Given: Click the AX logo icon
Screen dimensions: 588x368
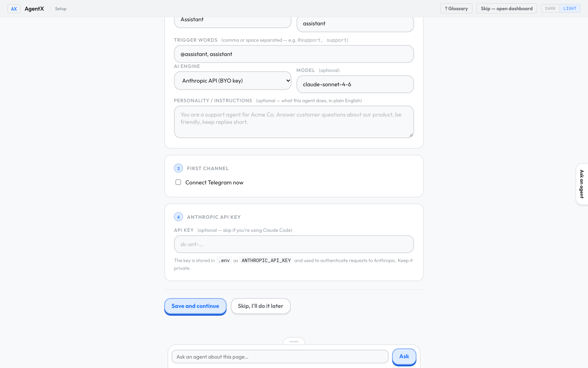Looking at the screenshot, I should point(14,9).
